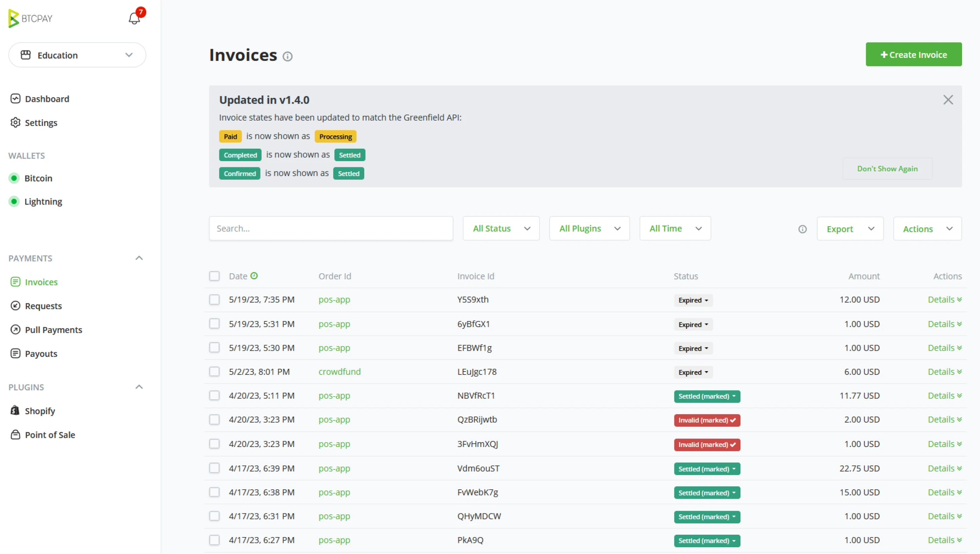Screen dimensions: 980x554
Task: Open Settled (marked) status badge for NBVfRcT1
Action: click(706, 396)
